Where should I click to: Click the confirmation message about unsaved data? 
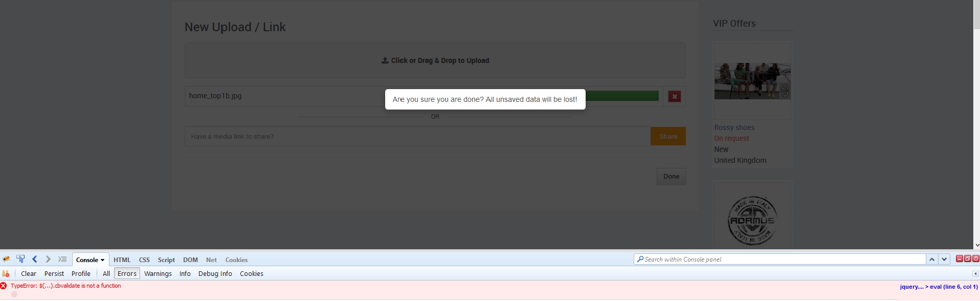(x=485, y=99)
